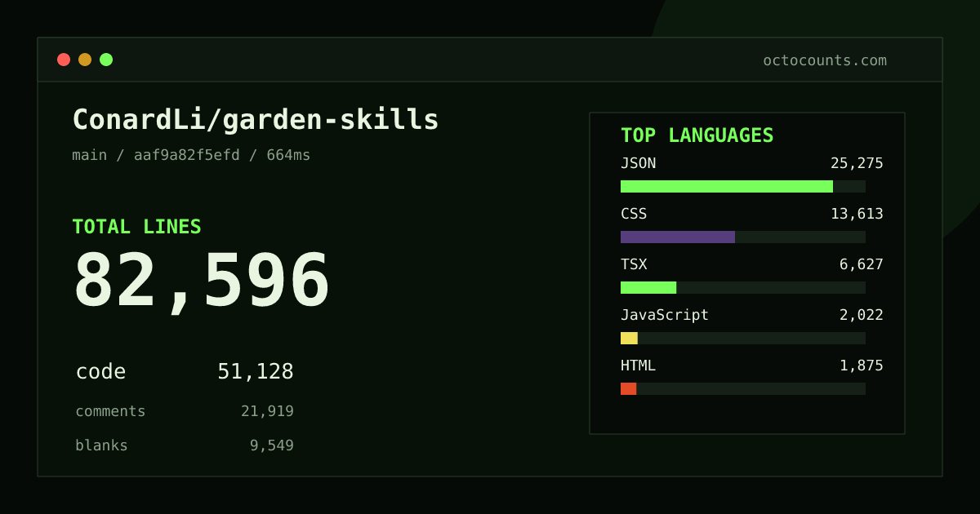This screenshot has height=514, width=980.
Task: Select the 82,596 total lines number
Action: coord(202,281)
